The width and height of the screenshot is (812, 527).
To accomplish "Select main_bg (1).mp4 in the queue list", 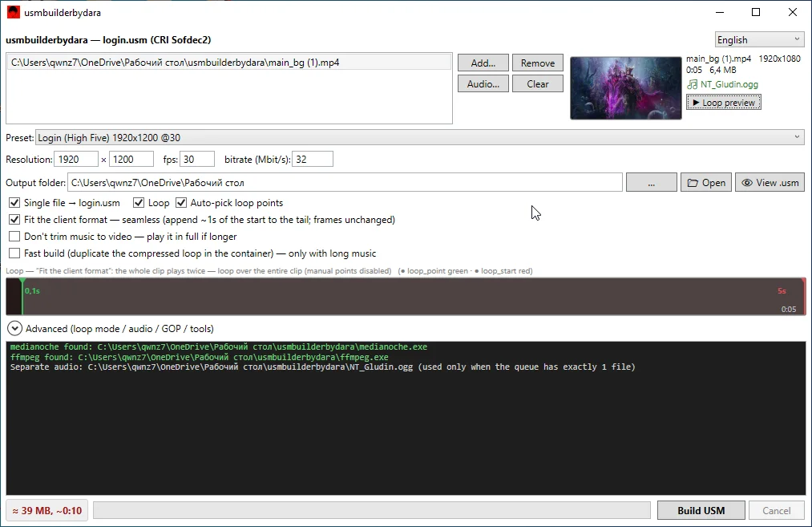I will coord(229,63).
